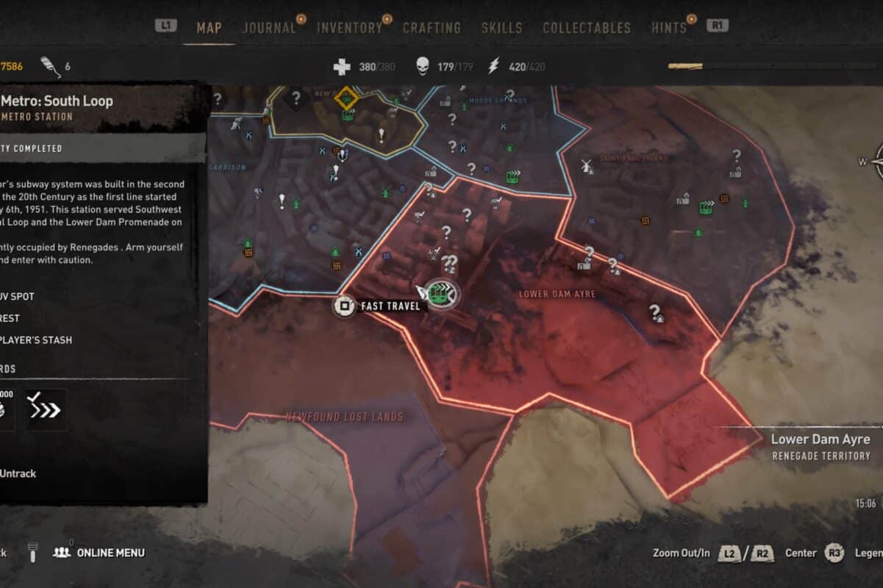The image size is (883, 588).
Task: Click the Fast Travel square icon
Action: (343, 306)
